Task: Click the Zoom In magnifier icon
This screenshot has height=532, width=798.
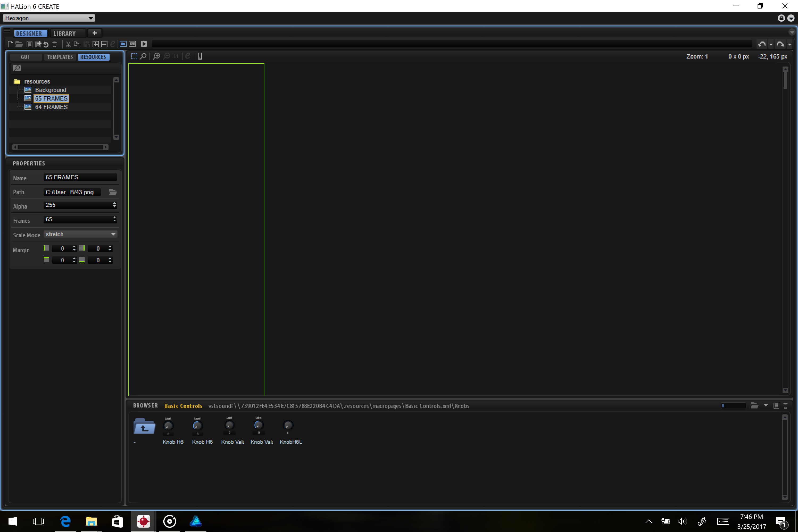Action: click(x=156, y=56)
